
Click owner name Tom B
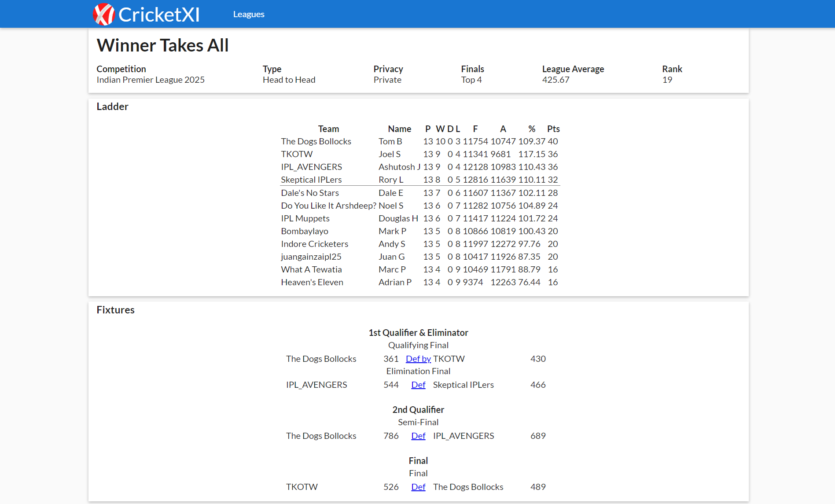tap(390, 141)
